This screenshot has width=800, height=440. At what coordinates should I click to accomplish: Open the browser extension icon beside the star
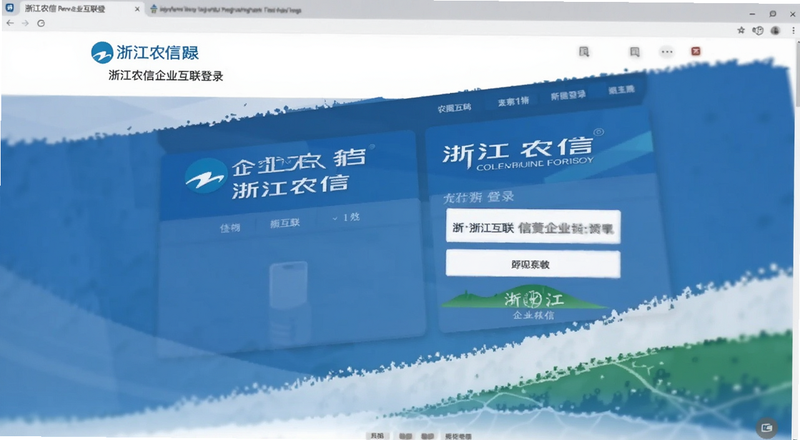tap(758, 31)
